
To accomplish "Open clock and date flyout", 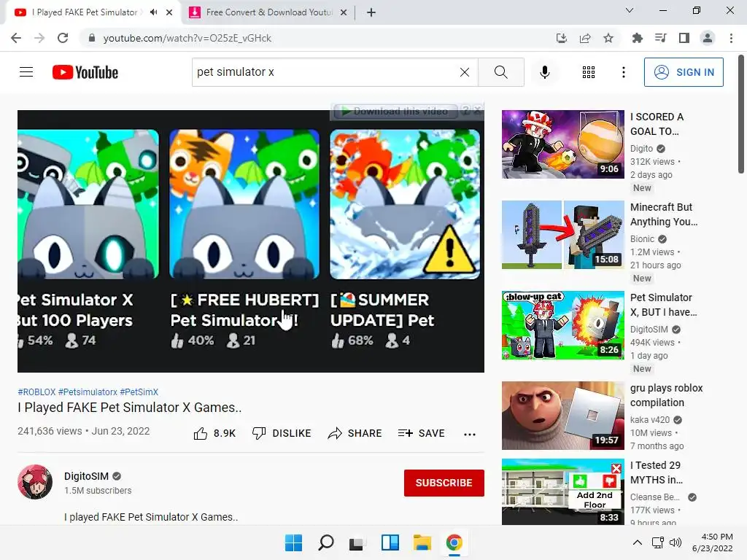I will (x=712, y=542).
